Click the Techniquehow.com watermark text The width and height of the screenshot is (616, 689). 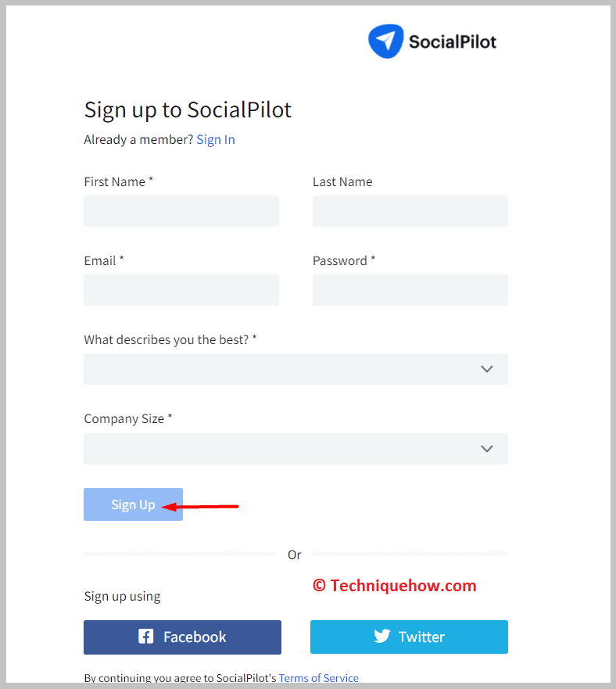[x=395, y=585]
